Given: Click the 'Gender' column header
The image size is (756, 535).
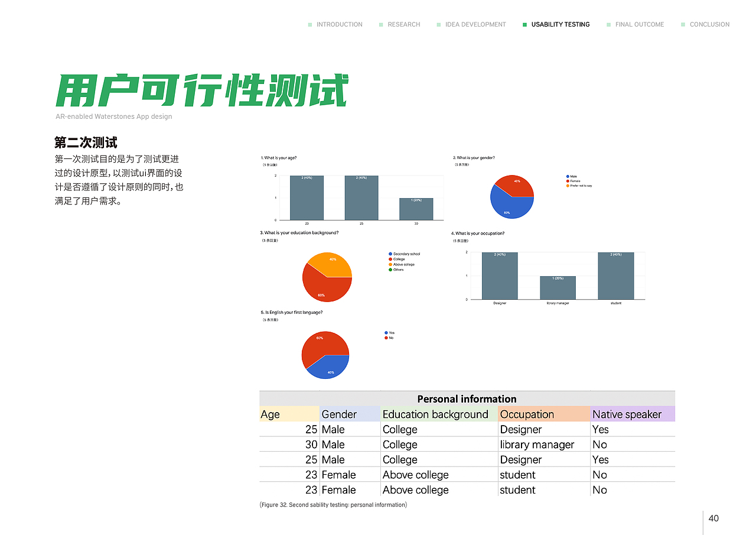Looking at the screenshot, I should pos(350,414).
